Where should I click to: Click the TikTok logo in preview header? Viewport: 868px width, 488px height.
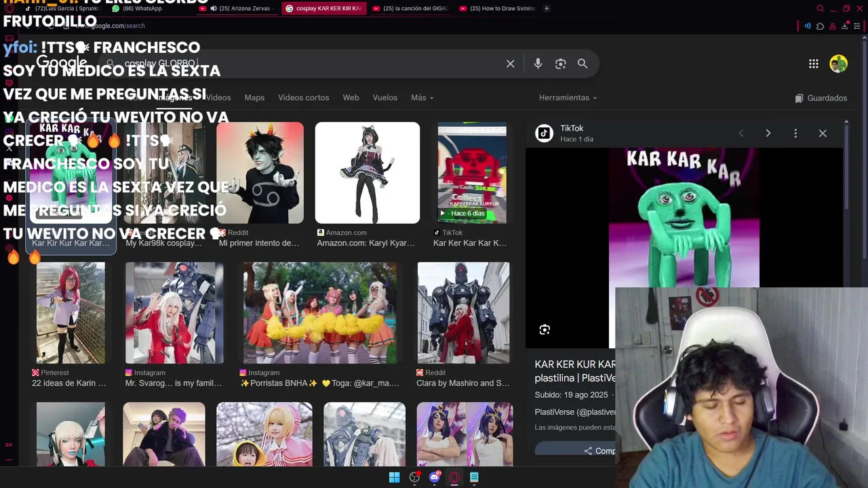click(544, 133)
